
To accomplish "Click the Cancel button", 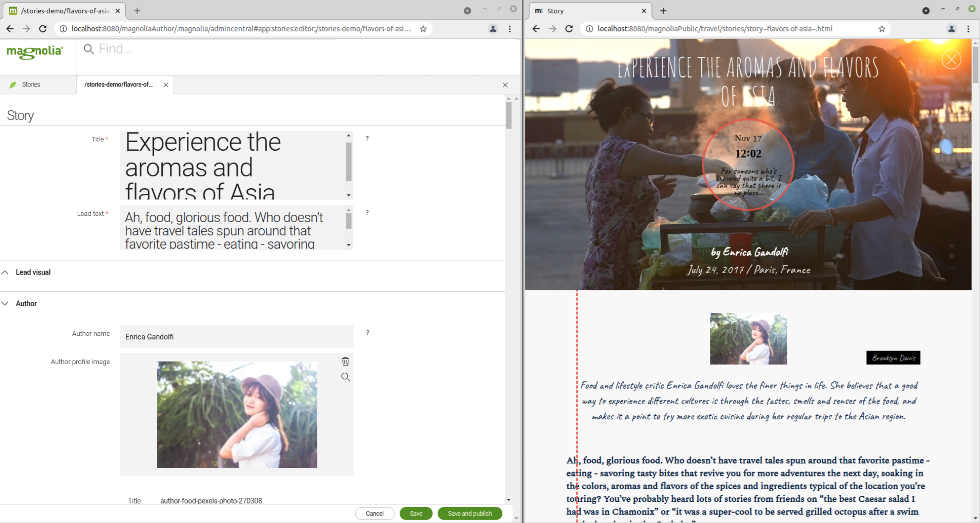I will (x=375, y=513).
